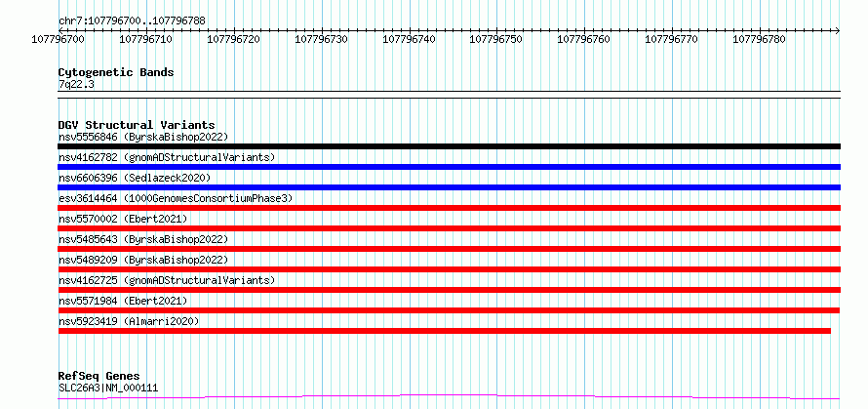
Task: Click the blue nsv6606396 variant bar
Action: tap(449, 187)
